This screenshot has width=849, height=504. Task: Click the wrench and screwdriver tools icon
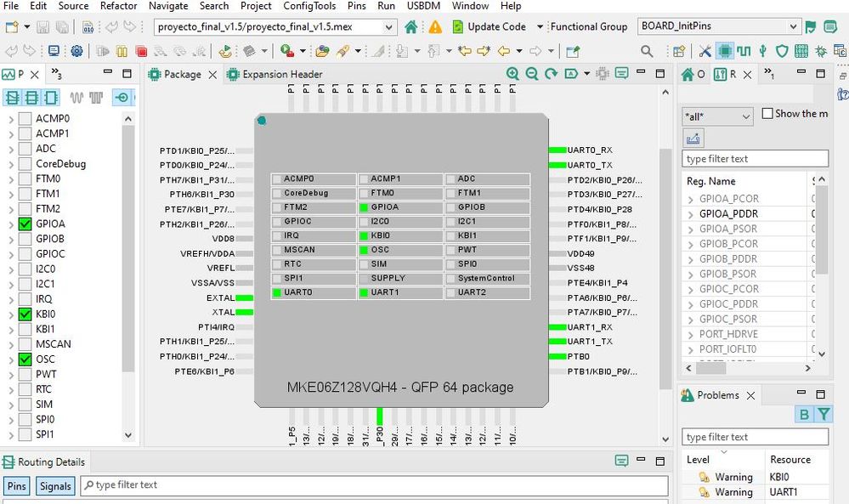(705, 52)
